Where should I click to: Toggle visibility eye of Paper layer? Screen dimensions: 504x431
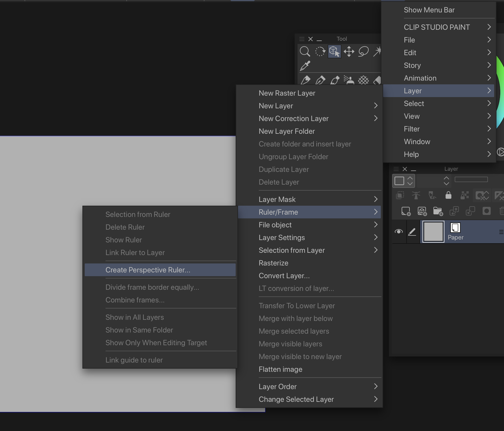pos(399,232)
